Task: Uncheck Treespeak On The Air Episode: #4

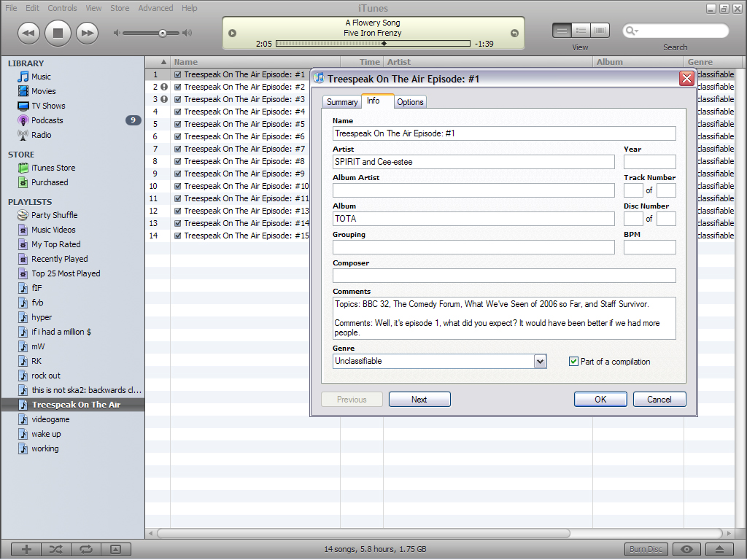Action: click(178, 112)
